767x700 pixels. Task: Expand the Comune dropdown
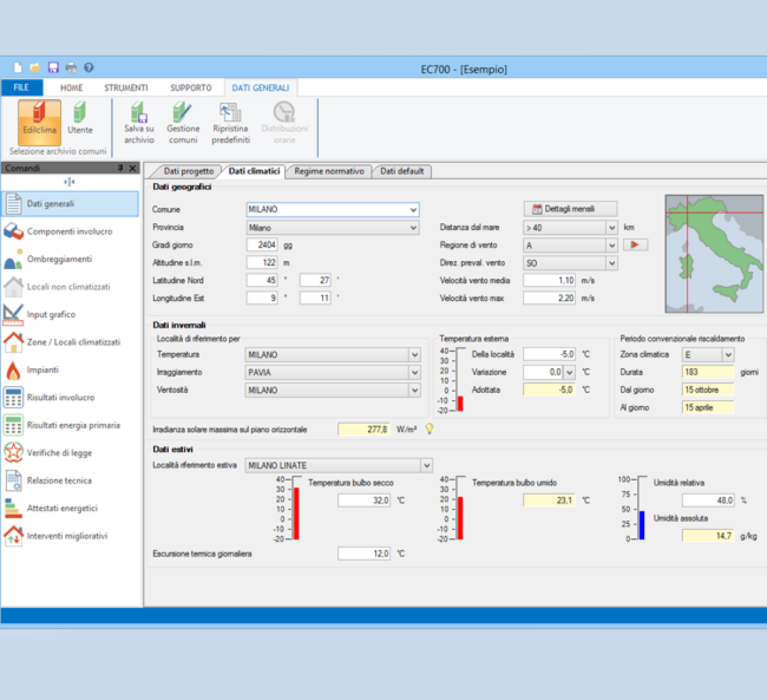[414, 210]
